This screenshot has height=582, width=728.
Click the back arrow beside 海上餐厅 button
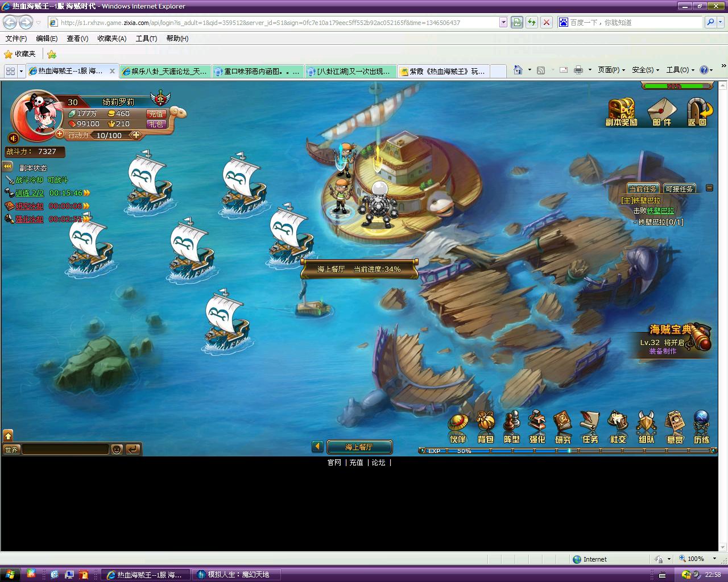318,447
